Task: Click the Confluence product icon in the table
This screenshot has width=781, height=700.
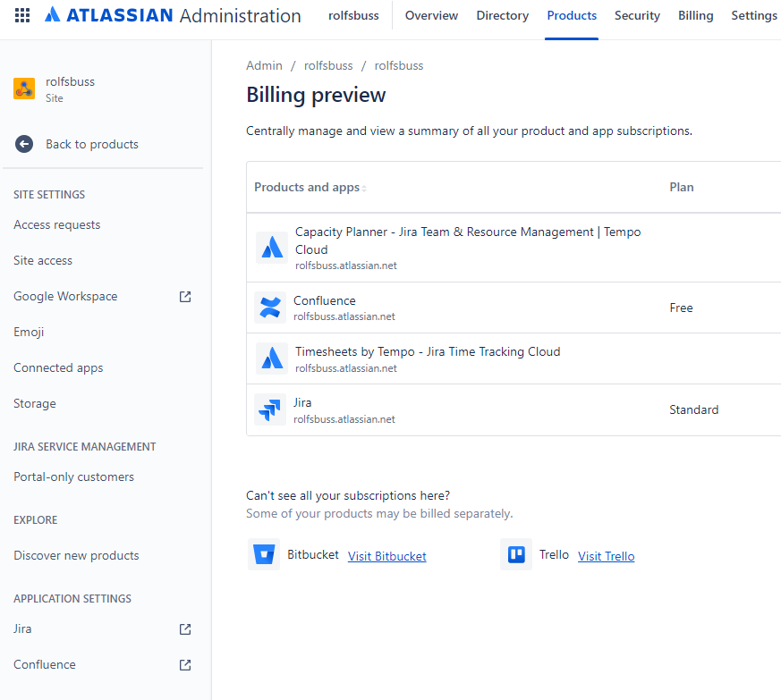Action: [270, 308]
